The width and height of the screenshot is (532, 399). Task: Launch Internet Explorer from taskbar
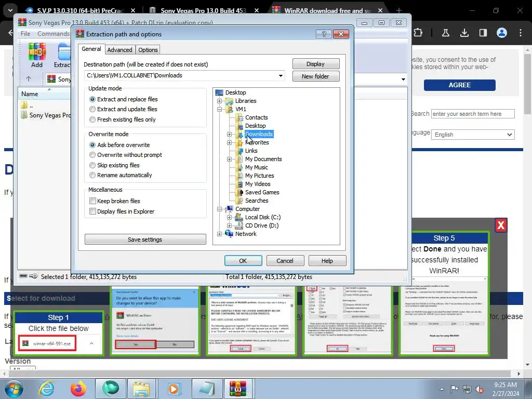pyautogui.click(x=46, y=389)
